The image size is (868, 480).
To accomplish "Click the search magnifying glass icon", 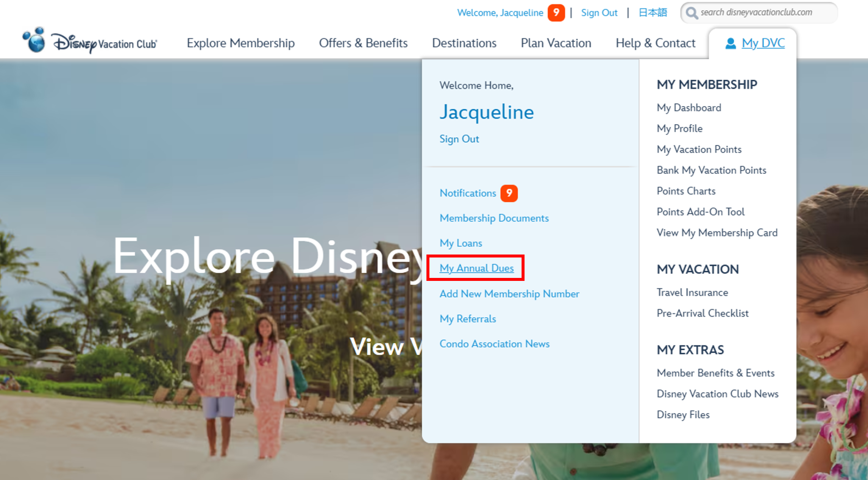I will coord(692,13).
